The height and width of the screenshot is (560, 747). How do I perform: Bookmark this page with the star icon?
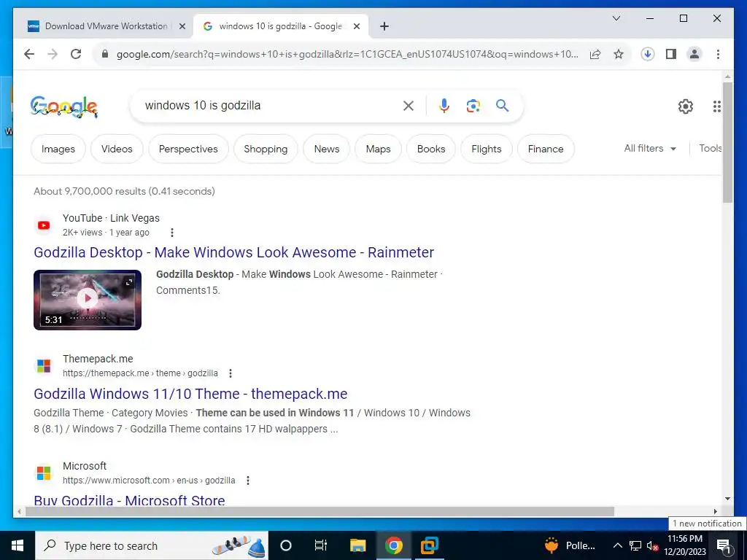pyautogui.click(x=619, y=54)
